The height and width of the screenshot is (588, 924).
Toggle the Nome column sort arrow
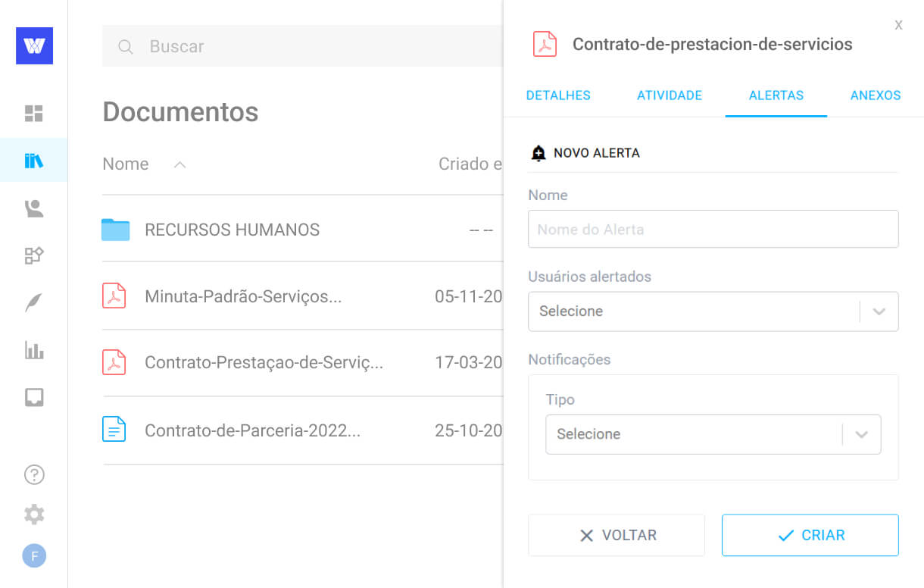pos(179,164)
